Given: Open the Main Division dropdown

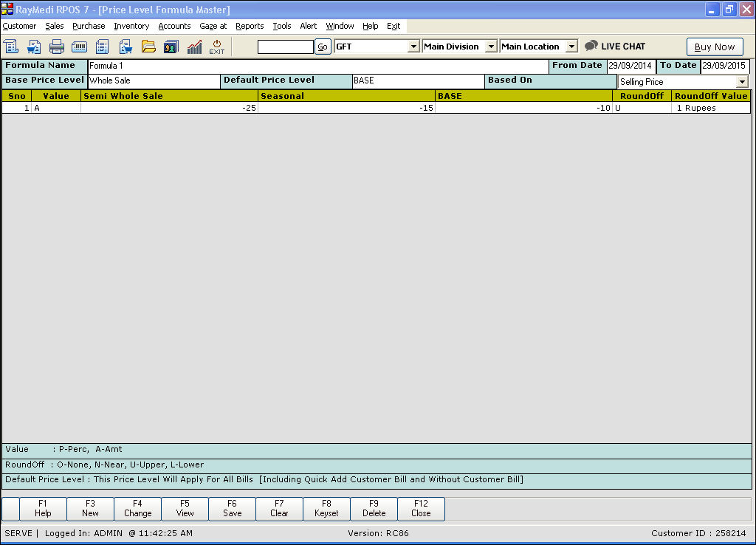Looking at the screenshot, I should pyautogui.click(x=491, y=47).
